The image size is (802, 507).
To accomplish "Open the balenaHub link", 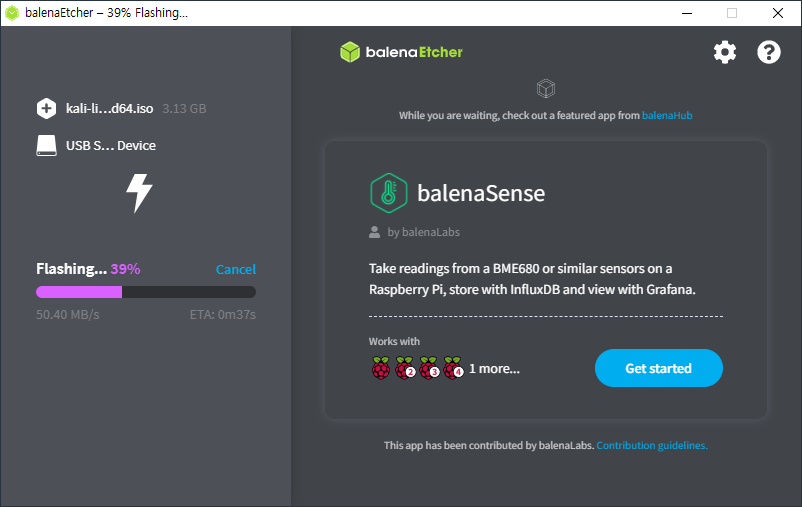I will (x=667, y=116).
